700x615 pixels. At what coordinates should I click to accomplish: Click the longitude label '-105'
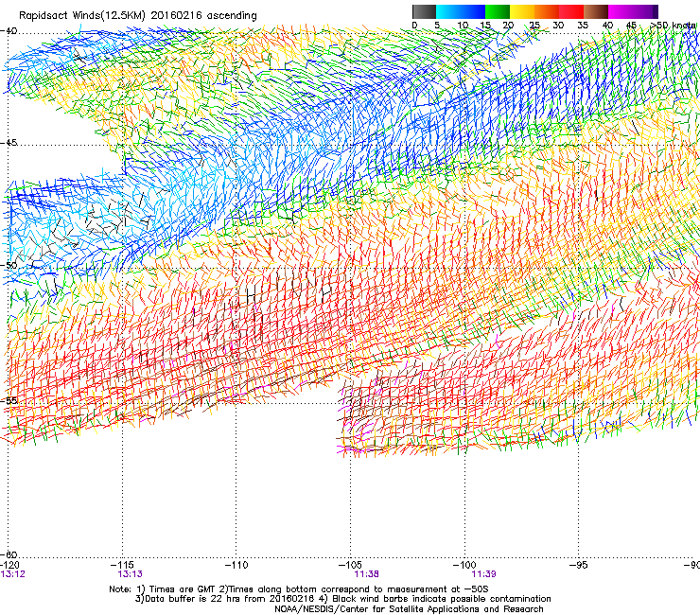(350, 566)
